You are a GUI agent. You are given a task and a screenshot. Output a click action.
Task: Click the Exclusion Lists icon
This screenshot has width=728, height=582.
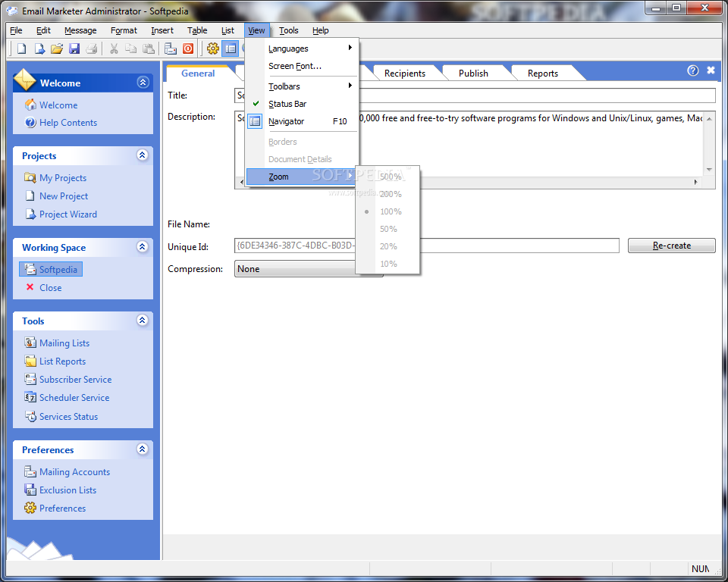30,490
